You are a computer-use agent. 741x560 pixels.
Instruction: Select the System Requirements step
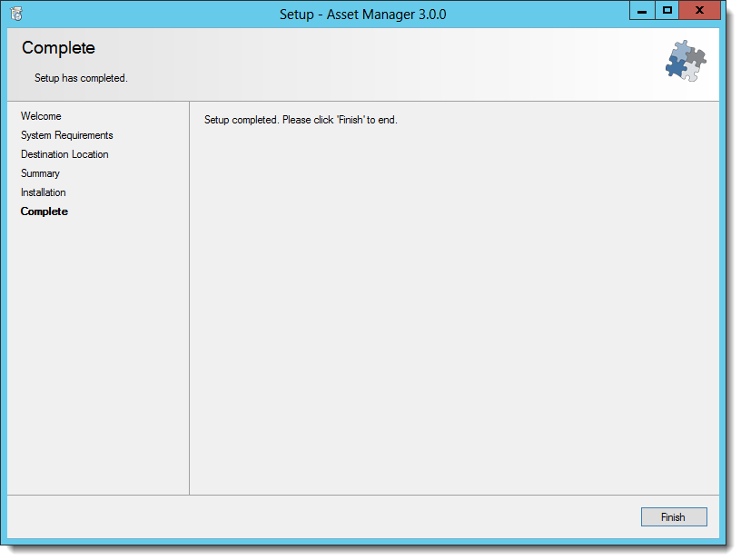66,135
